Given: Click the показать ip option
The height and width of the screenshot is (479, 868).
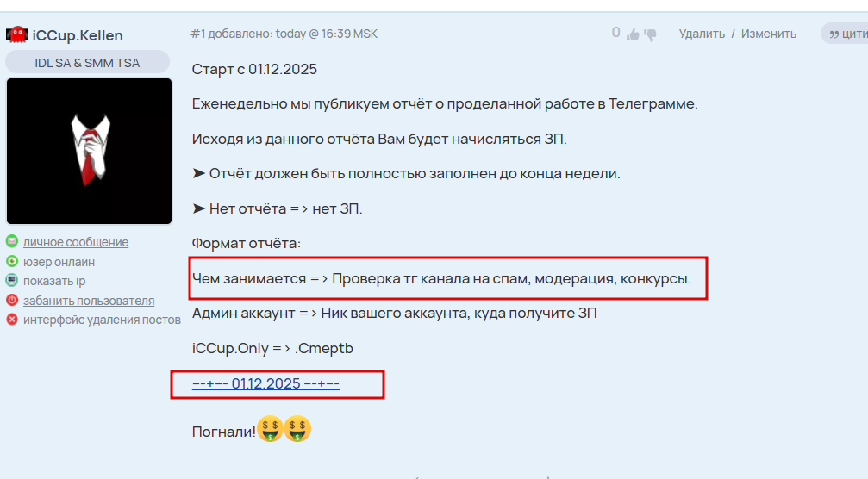Looking at the screenshot, I should [54, 281].
